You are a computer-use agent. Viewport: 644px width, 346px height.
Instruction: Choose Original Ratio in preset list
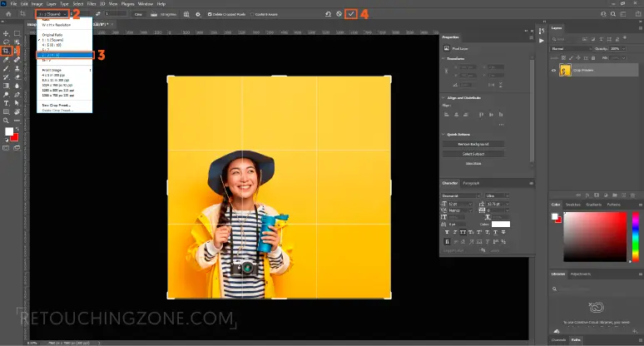[52, 35]
